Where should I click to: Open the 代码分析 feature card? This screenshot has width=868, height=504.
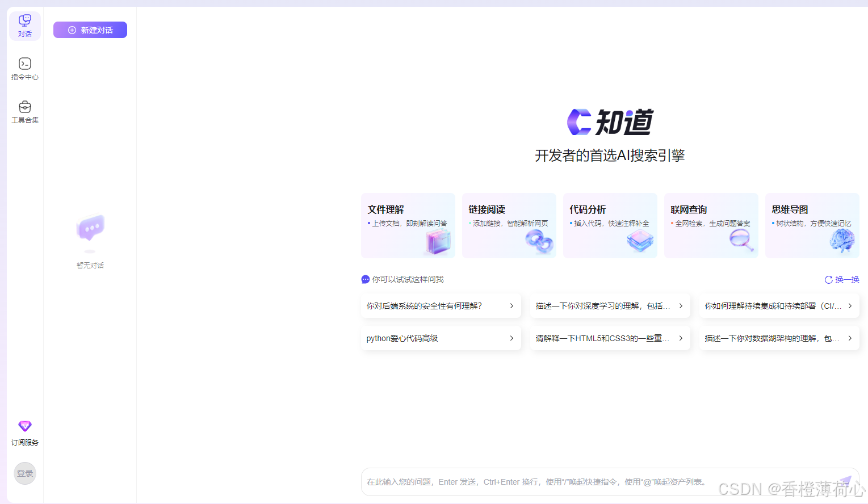[x=610, y=226]
